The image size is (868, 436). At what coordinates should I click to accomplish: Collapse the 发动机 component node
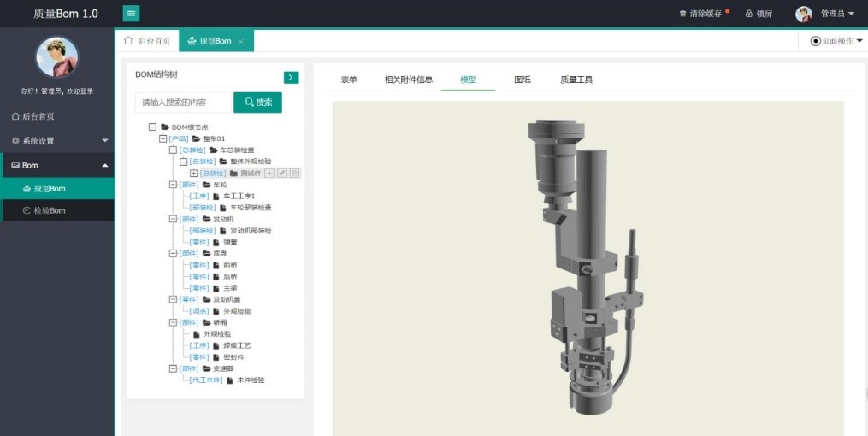[173, 219]
